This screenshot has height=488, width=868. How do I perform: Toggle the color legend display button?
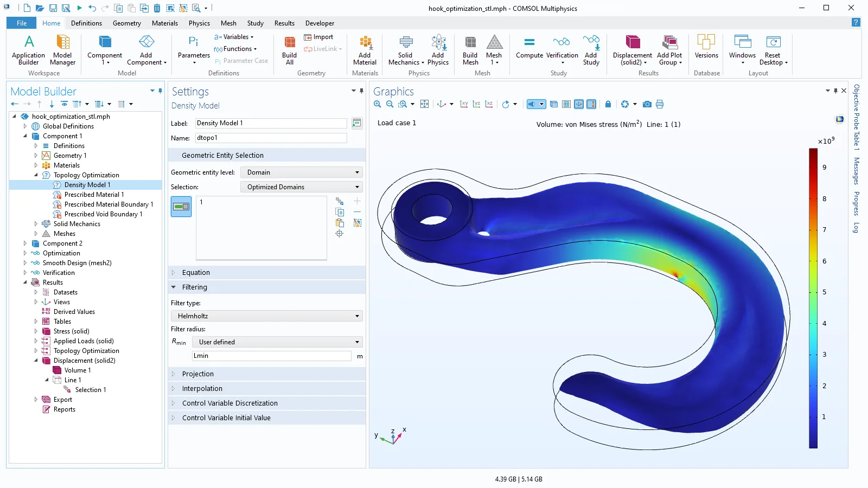click(x=591, y=104)
